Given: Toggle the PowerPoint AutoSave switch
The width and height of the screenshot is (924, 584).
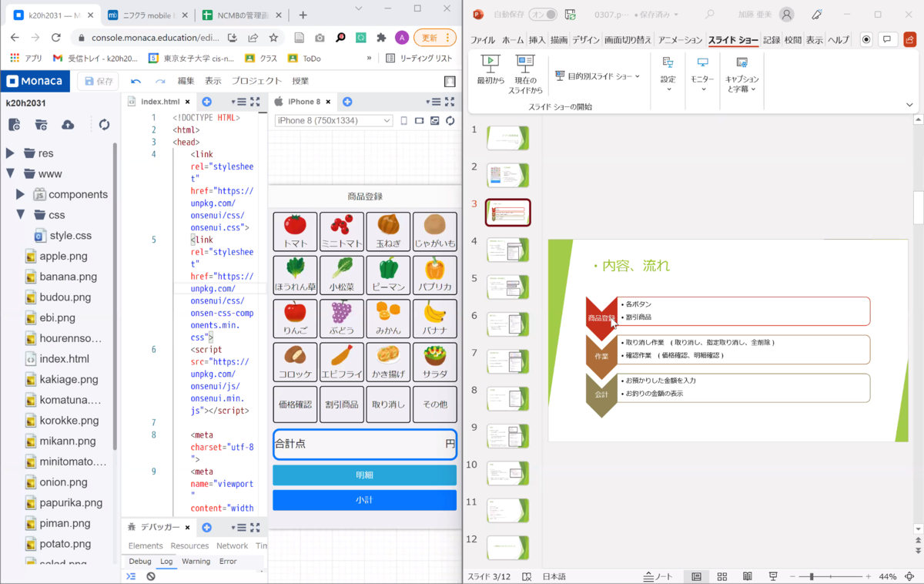Looking at the screenshot, I should [x=542, y=14].
